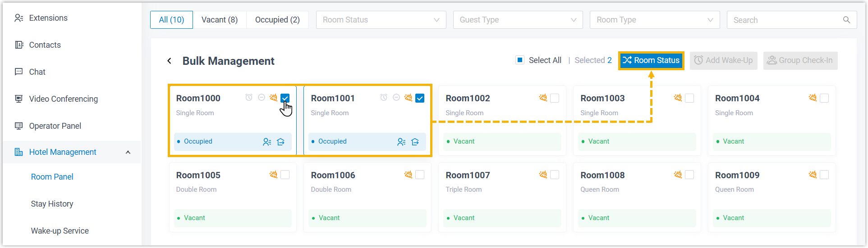Image resolution: width=868 pixels, height=248 pixels.
Task: Open Stay History in the sidebar
Action: [x=52, y=204]
